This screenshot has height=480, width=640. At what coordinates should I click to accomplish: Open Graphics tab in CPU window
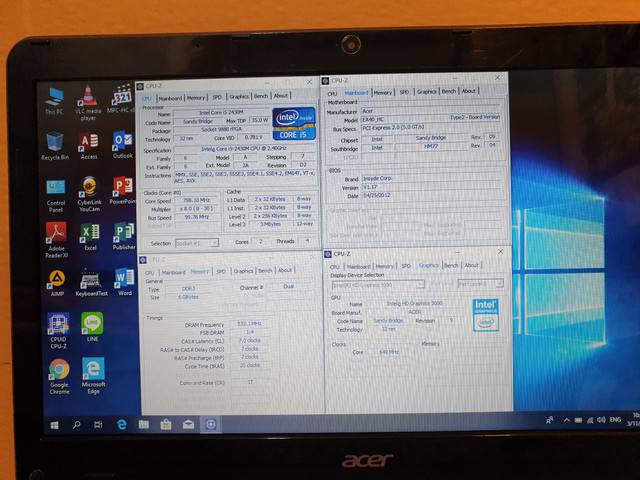(x=239, y=96)
